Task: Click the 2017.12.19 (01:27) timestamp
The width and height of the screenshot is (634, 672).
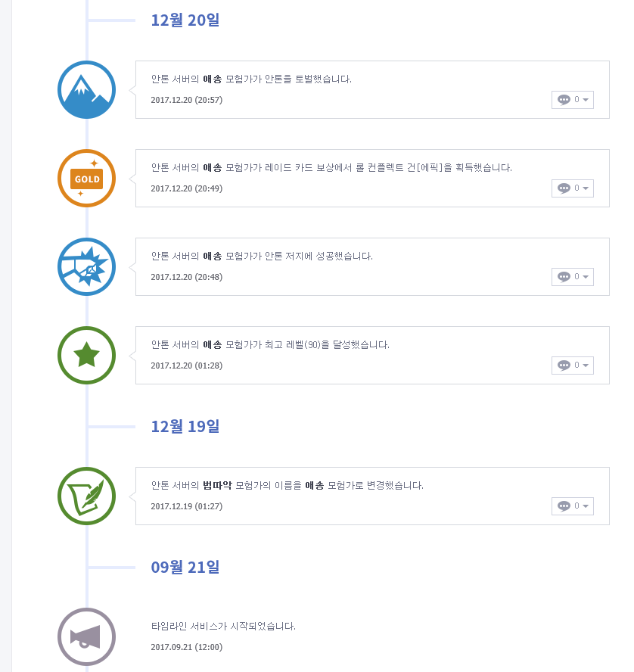Action: (x=186, y=506)
